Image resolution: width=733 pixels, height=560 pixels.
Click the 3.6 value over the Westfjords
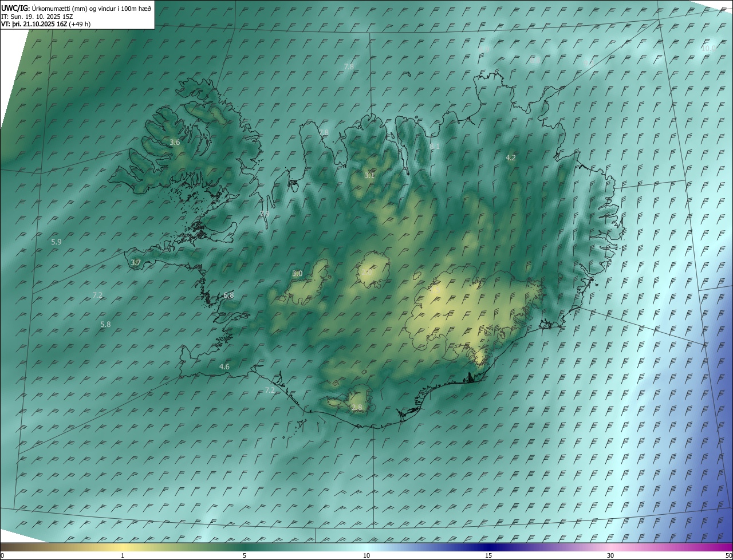click(175, 143)
